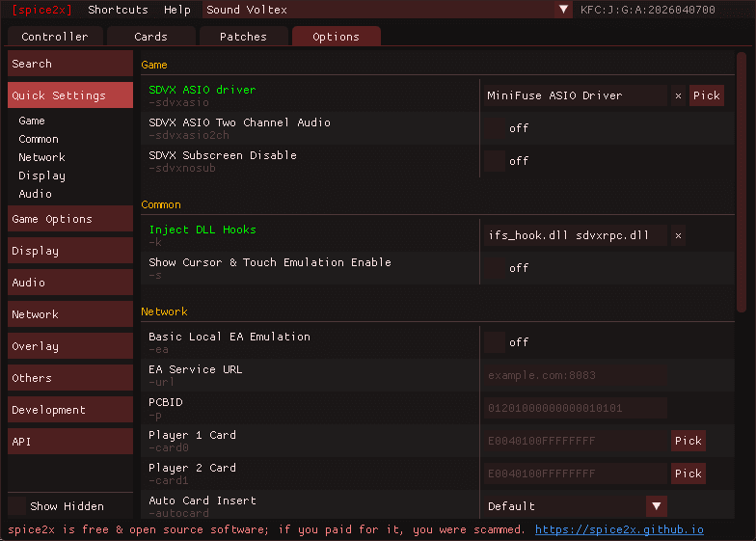Open the Overlay category
This screenshot has width=756, height=541.
70,346
